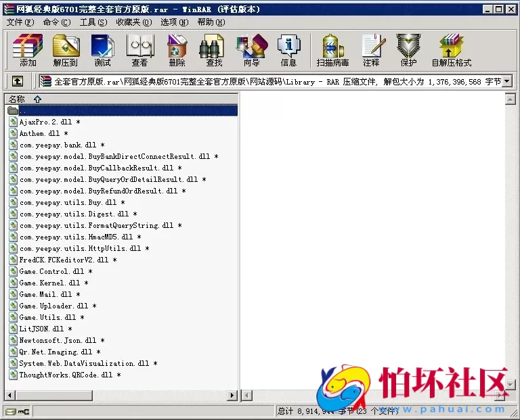Click right arrow of file list scrollbar

coord(232,395)
